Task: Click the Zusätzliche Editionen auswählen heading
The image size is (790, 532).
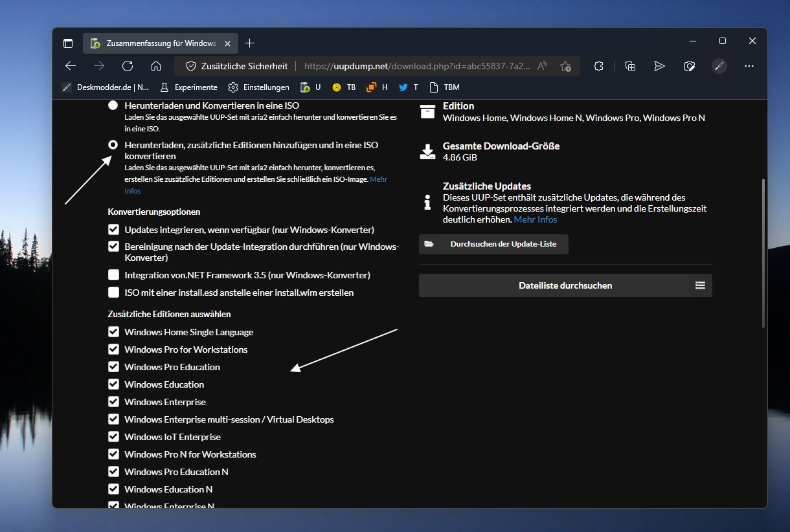Action: click(x=169, y=314)
